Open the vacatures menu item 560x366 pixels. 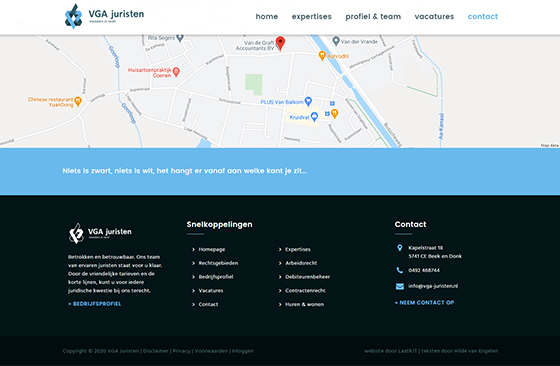(434, 16)
